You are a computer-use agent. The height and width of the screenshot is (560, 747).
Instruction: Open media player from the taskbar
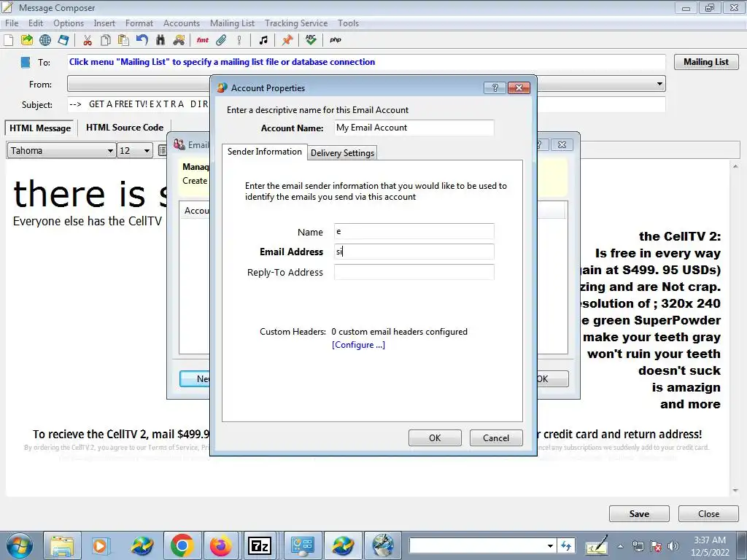click(101, 545)
